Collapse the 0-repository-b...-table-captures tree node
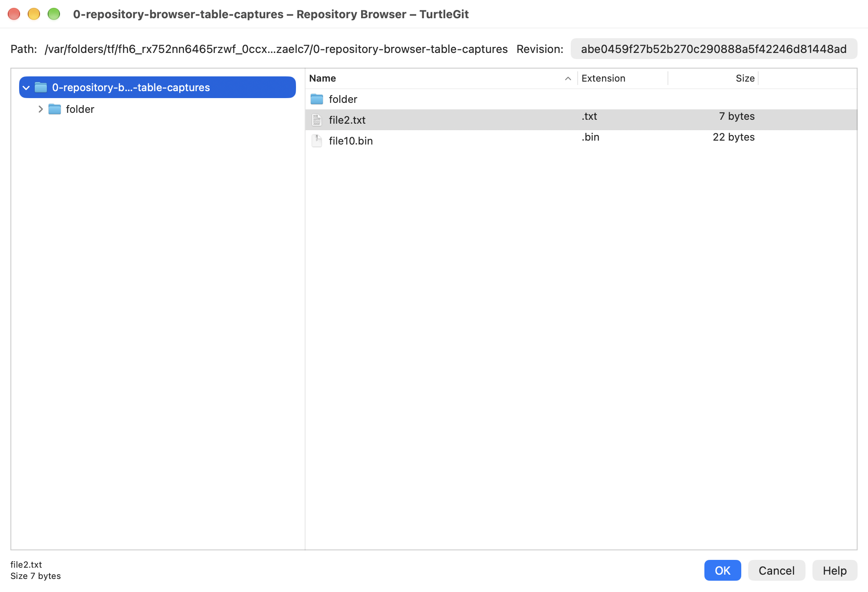Viewport: 868px width, 592px height. [x=26, y=88]
